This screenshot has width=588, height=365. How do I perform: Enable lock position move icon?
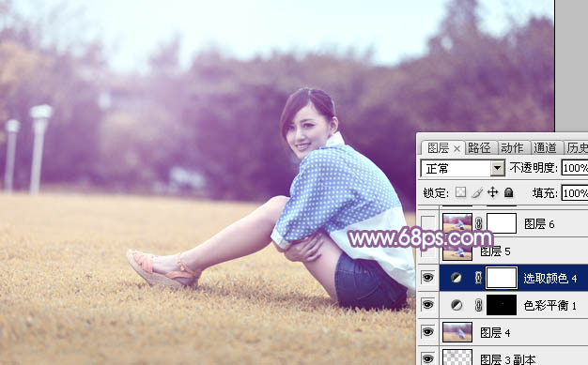(x=493, y=192)
